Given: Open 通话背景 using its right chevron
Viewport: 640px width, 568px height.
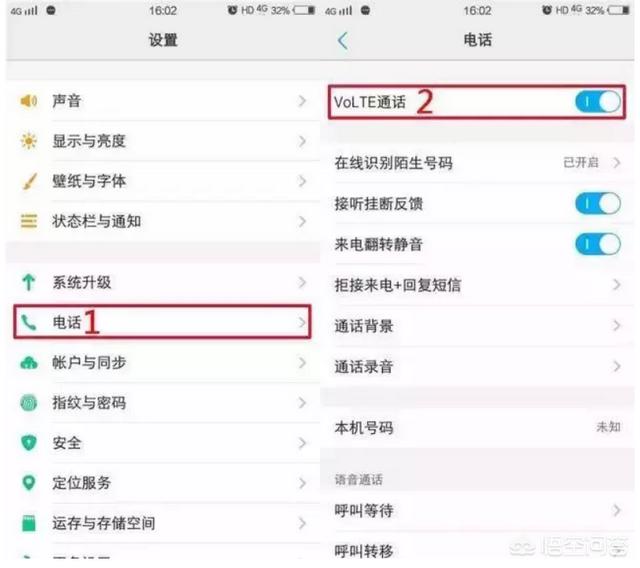Looking at the screenshot, I should click(x=617, y=325).
